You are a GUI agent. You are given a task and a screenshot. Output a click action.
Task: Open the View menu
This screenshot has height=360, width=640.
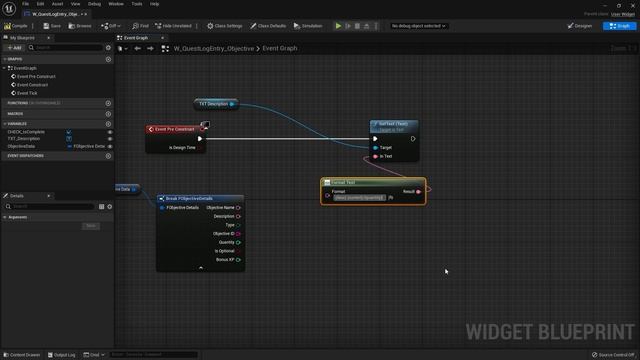76,4
